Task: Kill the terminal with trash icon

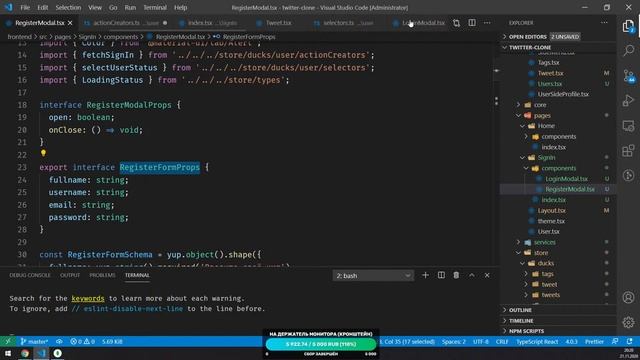Action: 456,276
